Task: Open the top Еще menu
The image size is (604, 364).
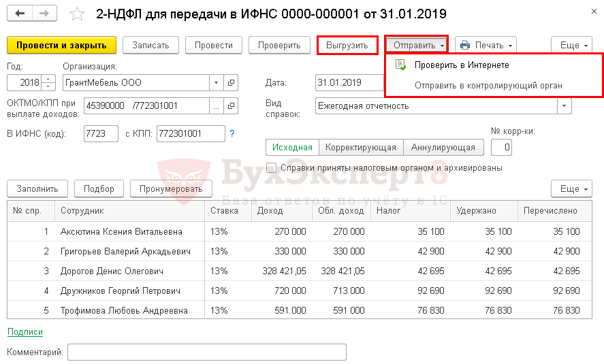Action: (571, 46)
